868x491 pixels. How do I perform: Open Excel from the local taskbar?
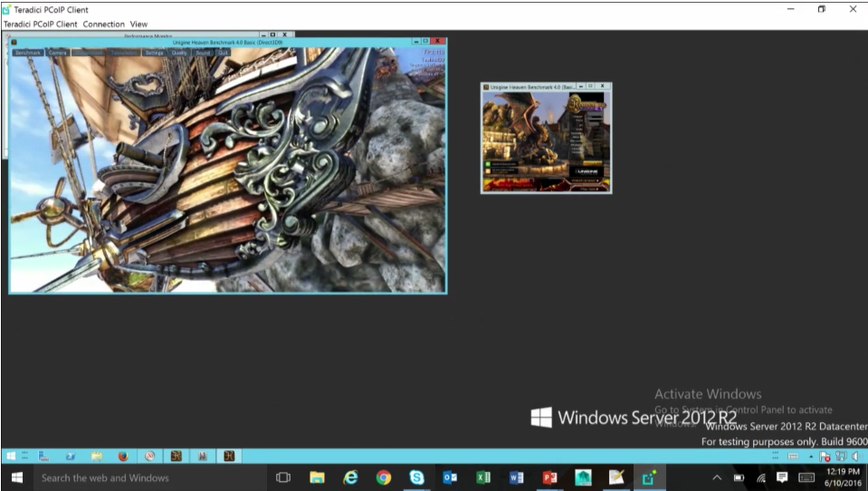pyautogui.click(x=483, y=477)
